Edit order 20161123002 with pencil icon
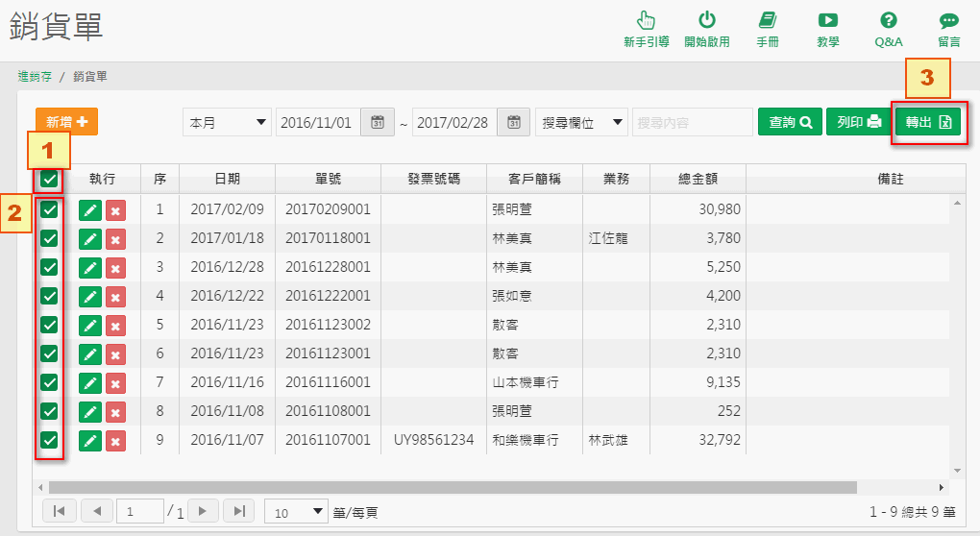Screen dimensions: 980x536 (x=90, y=326)
